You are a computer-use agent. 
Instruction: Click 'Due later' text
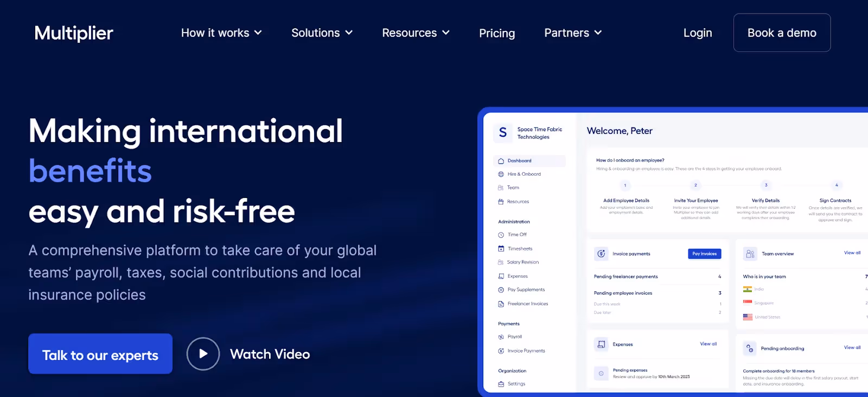point(602,312)
